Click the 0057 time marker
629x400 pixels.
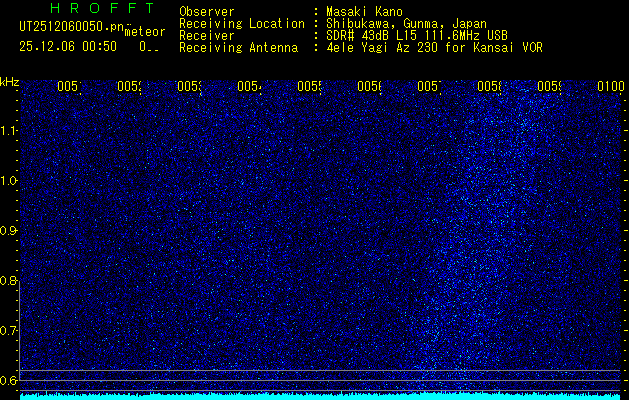coord(429,86)
